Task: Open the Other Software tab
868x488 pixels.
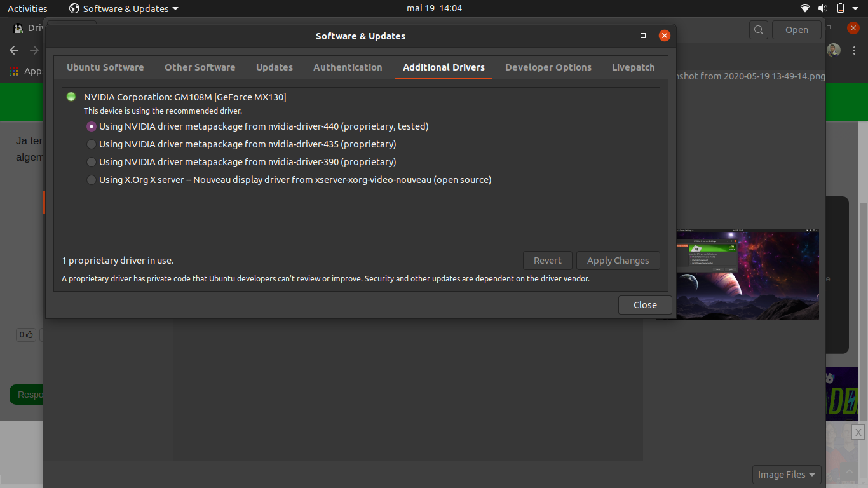Action: point(200,67)
